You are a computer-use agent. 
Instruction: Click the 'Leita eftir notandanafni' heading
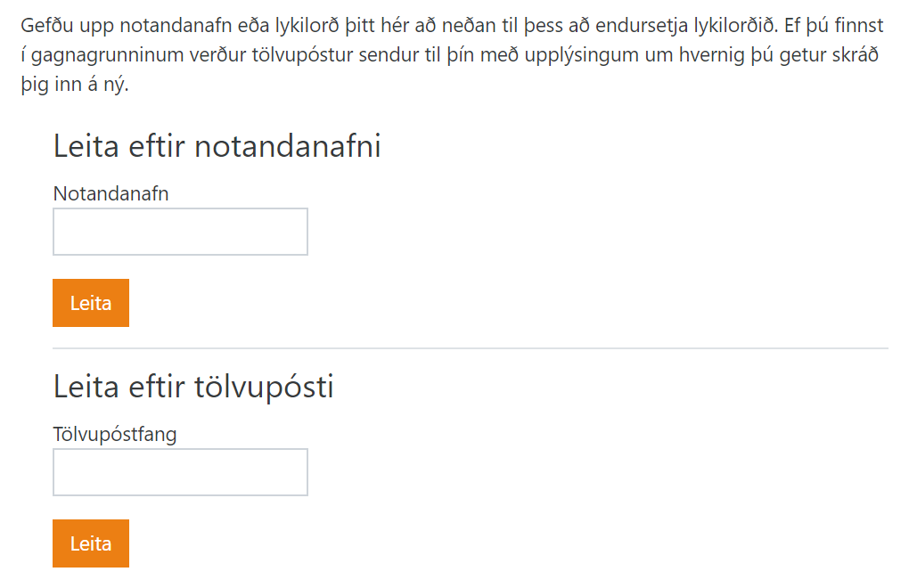click(x=217, y=146)
